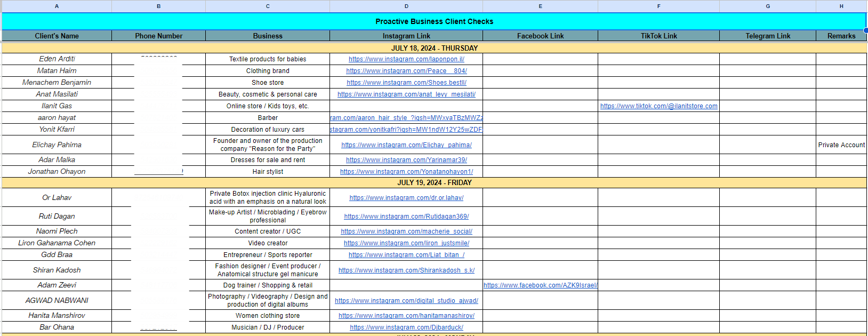Open the digital_studio_ajwad Instagram link
This screenshot has height=336, width=868.
coord(406,301)
